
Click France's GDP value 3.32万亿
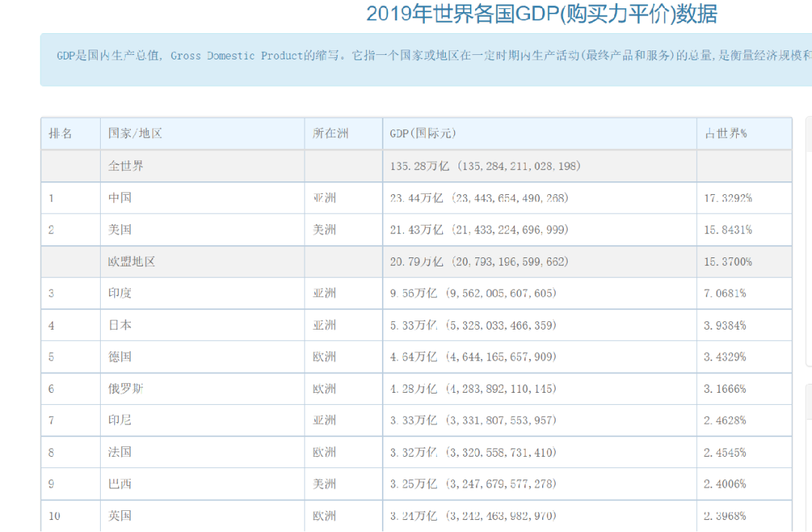(x=473, y=452)
